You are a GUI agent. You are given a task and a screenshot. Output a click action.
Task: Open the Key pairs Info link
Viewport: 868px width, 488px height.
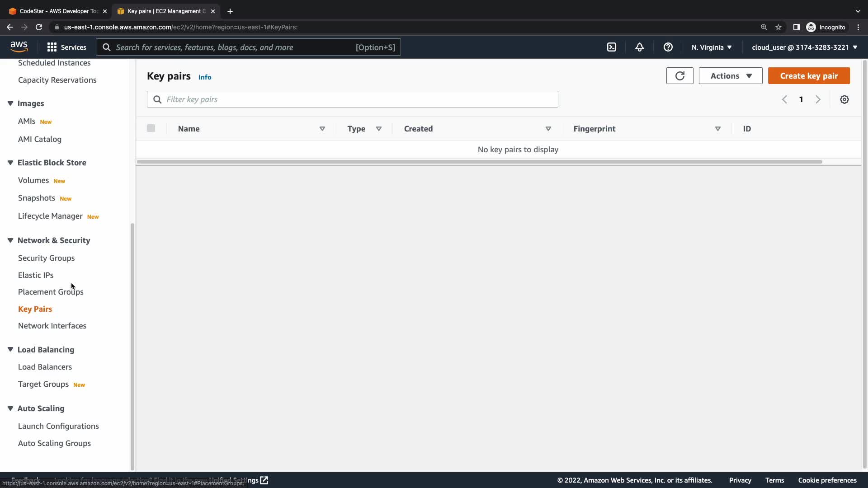(x=204, y=77)
